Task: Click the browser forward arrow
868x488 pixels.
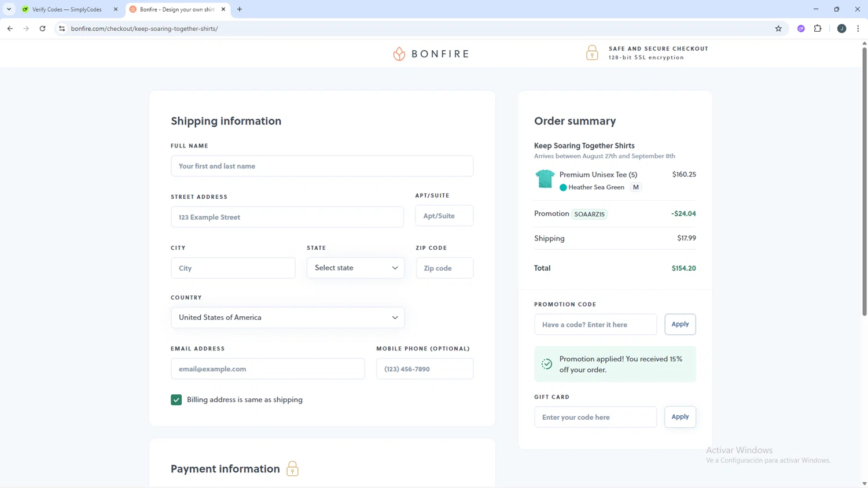Action: tap(26, 28)
